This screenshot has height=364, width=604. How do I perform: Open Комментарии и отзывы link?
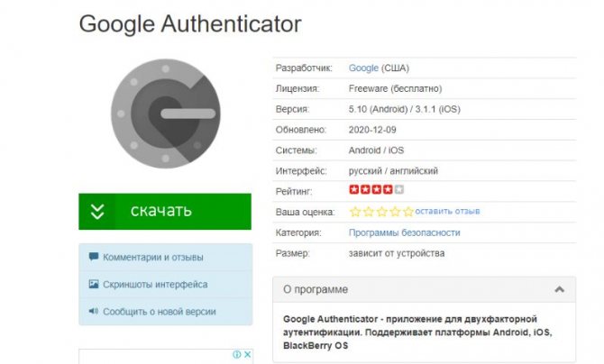click(x=153, y=258)
